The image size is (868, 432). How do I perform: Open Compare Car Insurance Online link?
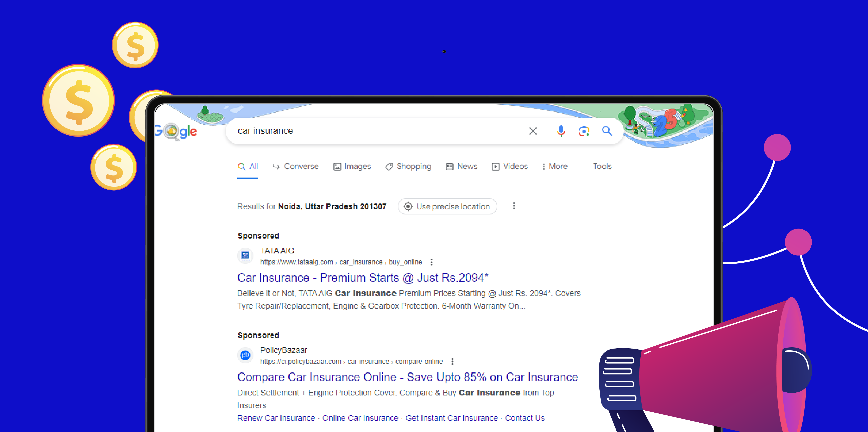pos(407,377)
